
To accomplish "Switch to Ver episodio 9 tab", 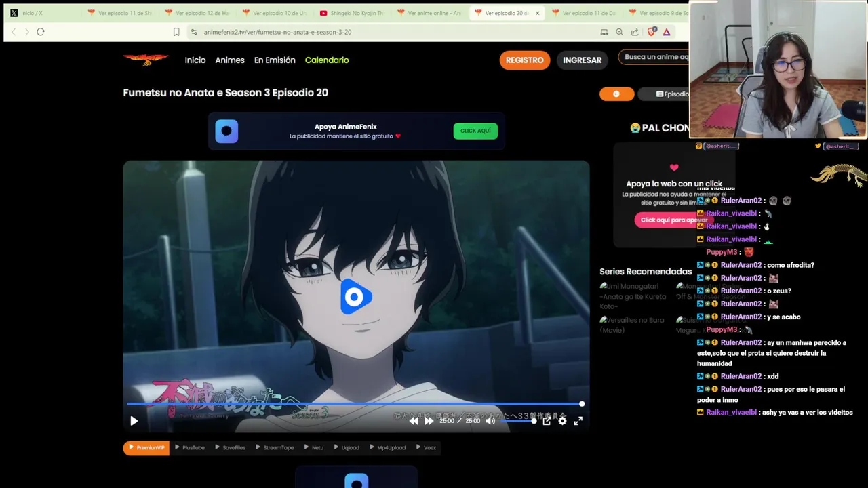I will click(656, 13).
